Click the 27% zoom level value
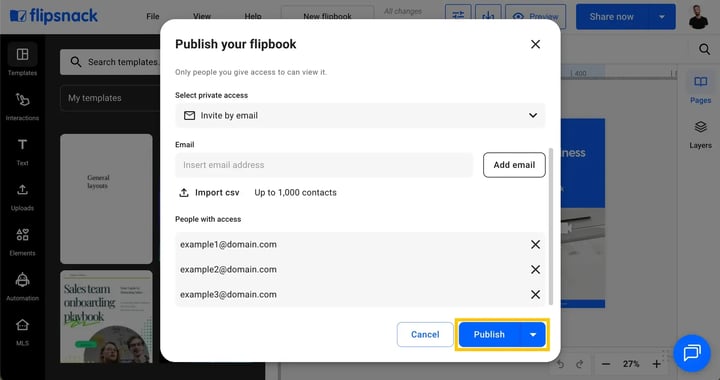Screen dimensions: 720x380 (631, 364)
